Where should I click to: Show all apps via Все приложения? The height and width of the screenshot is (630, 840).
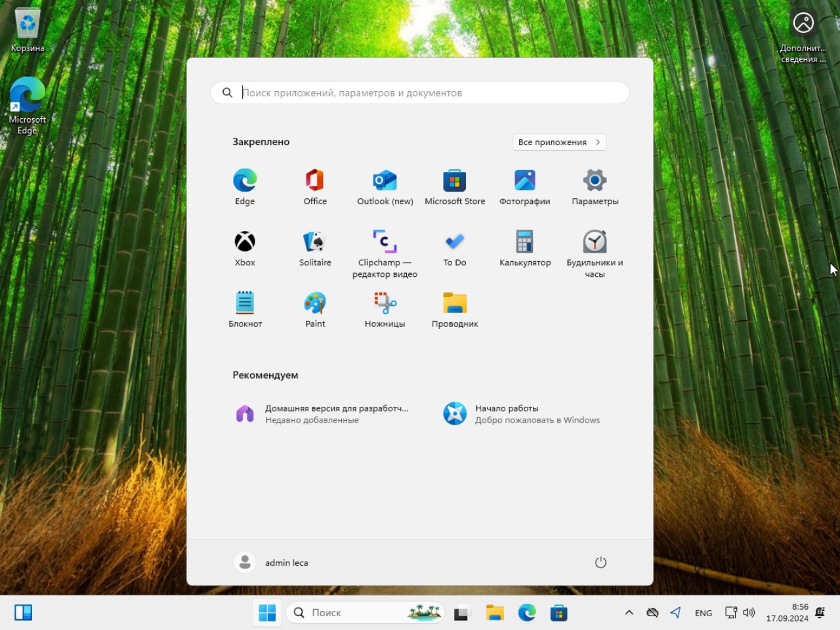(x=559, y=142)
